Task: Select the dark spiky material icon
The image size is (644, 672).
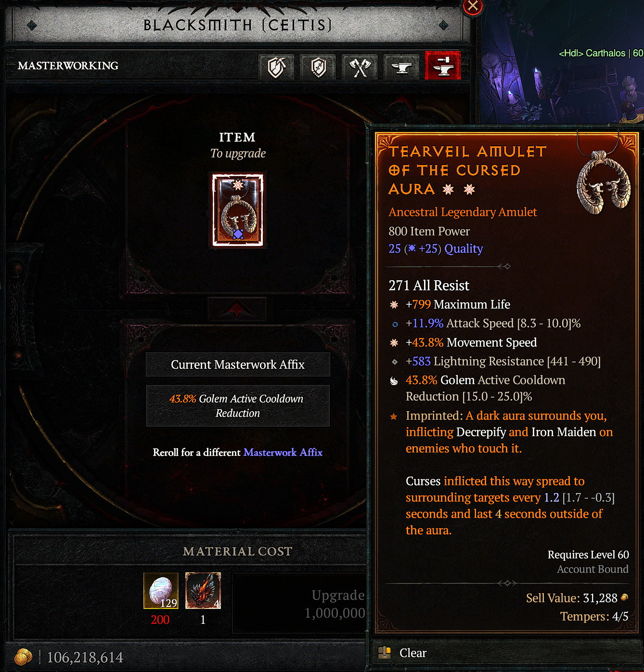Action: [x=203, y=591]
